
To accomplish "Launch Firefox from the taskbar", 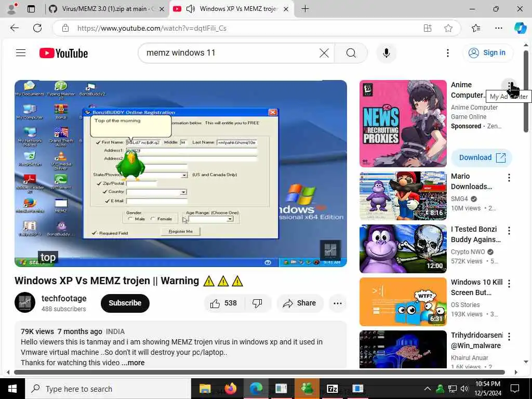I will [230, 389].
